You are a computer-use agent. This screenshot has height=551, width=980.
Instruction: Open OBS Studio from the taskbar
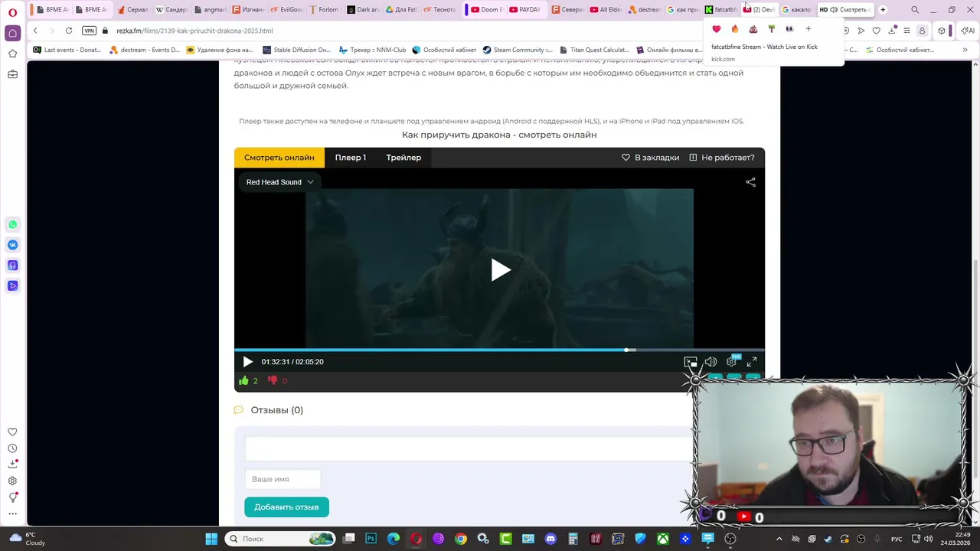[x=730, y=539]
